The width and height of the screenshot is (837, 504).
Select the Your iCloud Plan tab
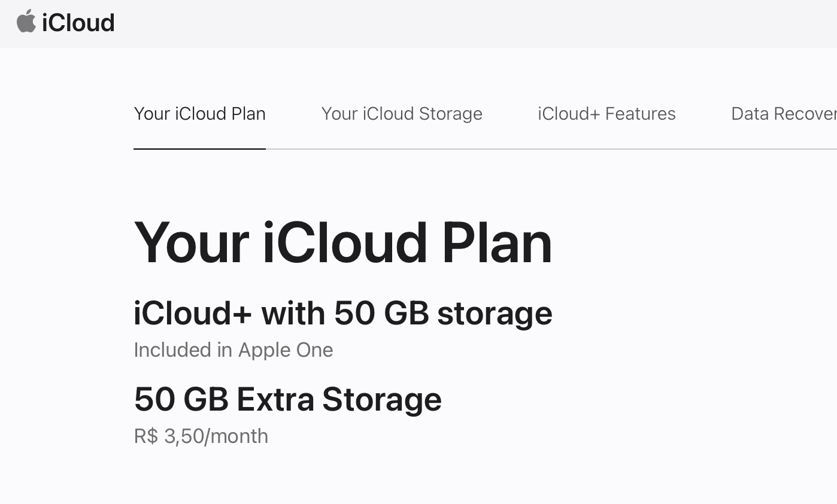coord(199,114)
